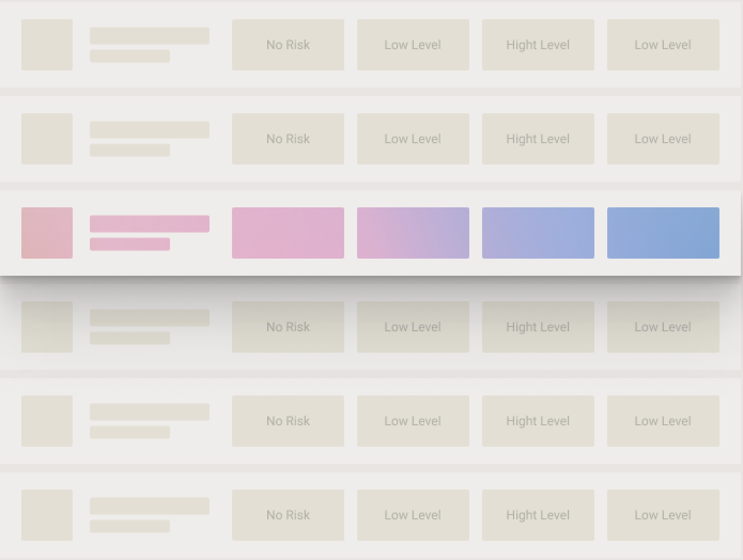This screenshot has width=743, height=560.
Task: Select the blue swatch at the highlighted row's end
Action: pyautogui.click(x=663, y=233)
